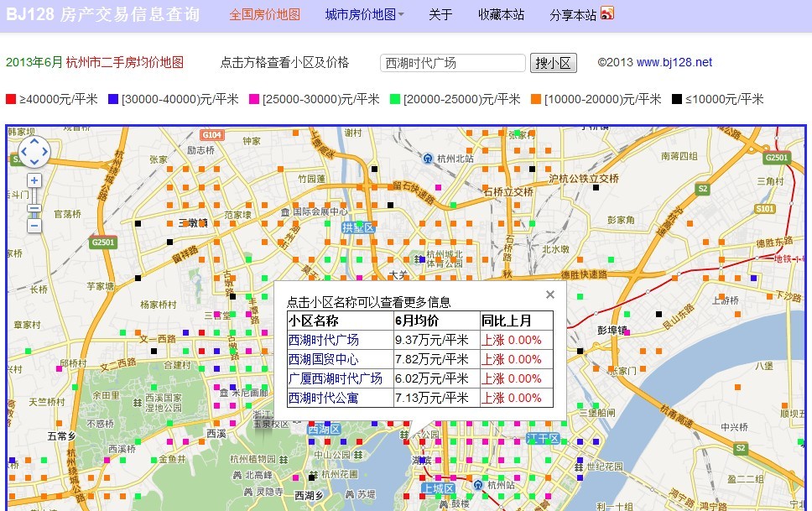The height and width of the screenshot is (511, 812).
Task: Click magenta [25000-30000) legend swatch
Action: [254, 99]
